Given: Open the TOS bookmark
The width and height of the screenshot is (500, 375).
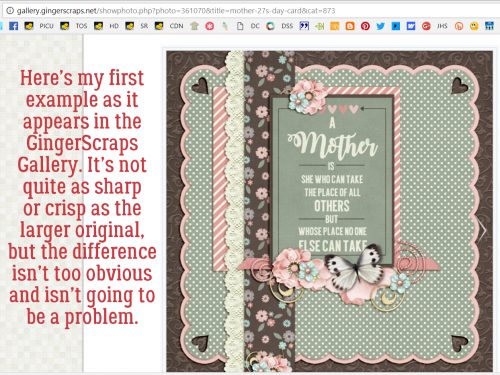Looking at the screenshot, I should (x=74, y=26).
